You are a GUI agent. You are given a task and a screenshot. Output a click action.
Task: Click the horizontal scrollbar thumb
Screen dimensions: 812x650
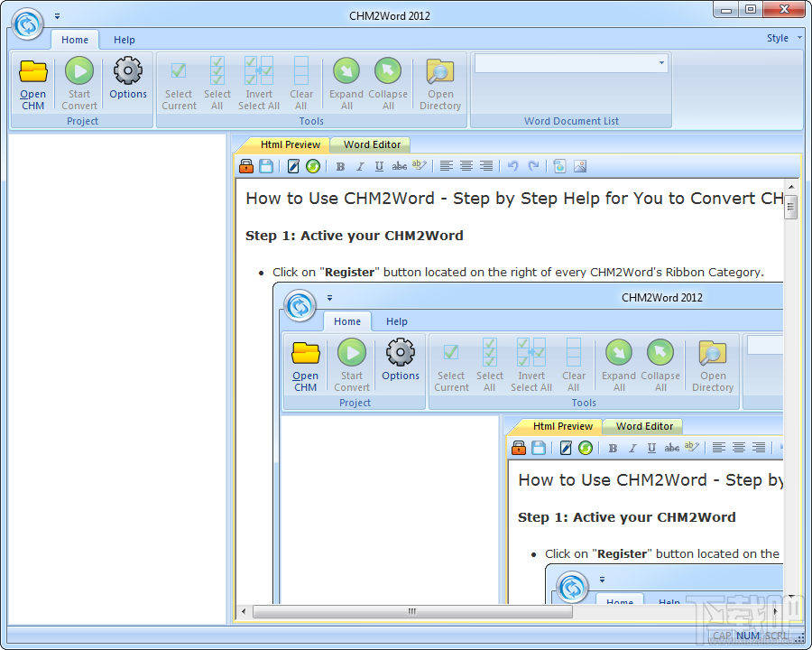point(412,612)
